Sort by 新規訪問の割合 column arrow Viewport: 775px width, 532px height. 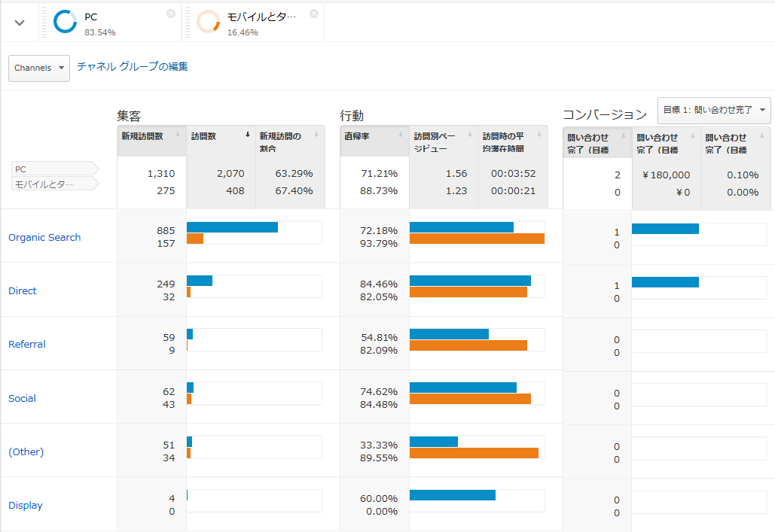[x=316, y=135]
